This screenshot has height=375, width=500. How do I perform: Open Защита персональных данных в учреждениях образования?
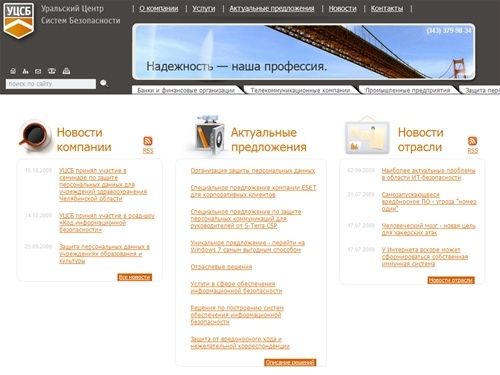tap(104, 254)
